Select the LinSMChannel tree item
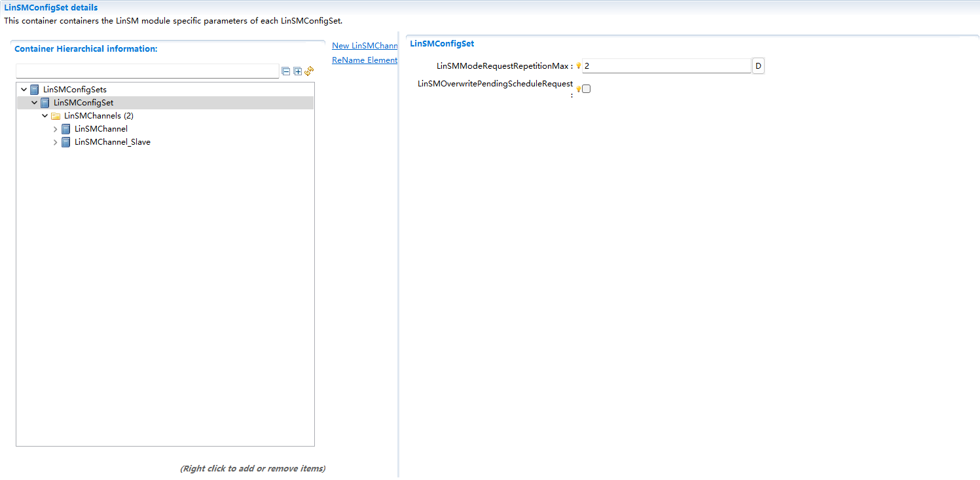The height and width of the screenshot is (480, 980). tap(102, 129)
